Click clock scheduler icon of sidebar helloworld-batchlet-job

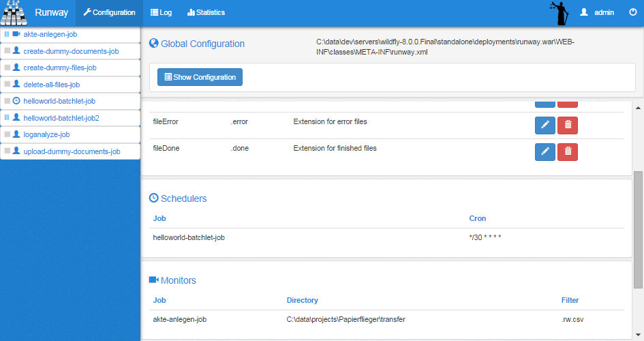[x=16, y=101]
